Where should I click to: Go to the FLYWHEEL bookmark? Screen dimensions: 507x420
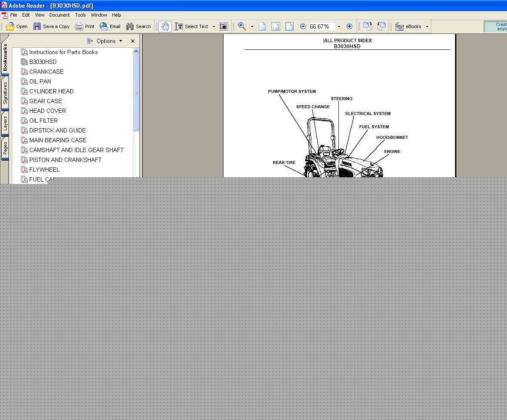coord(44,170)
